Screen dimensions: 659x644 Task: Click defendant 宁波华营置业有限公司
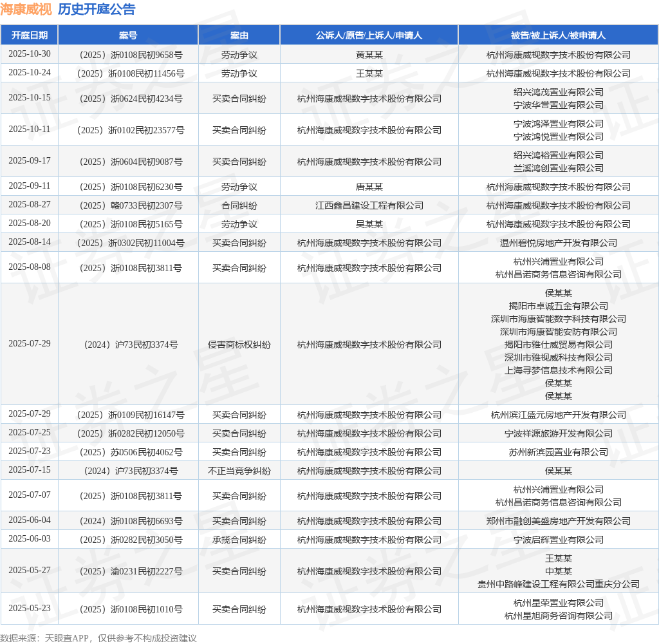pos(558,105)
